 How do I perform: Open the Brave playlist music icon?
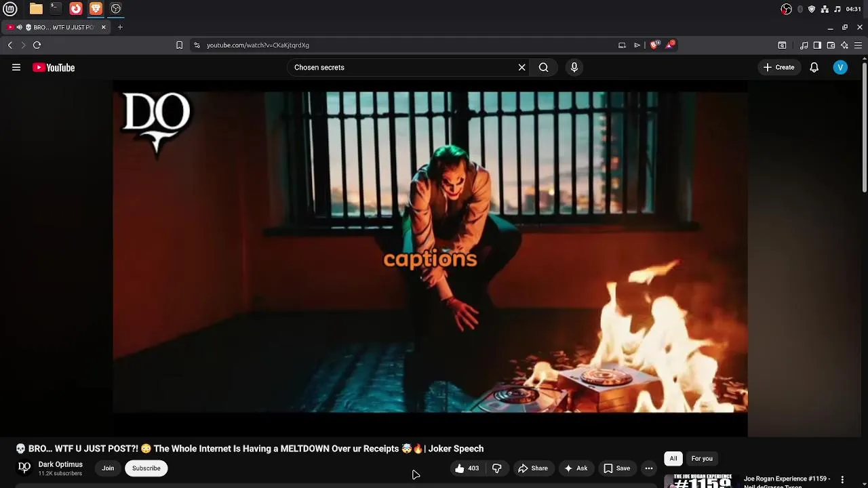(x=804, y=45)
